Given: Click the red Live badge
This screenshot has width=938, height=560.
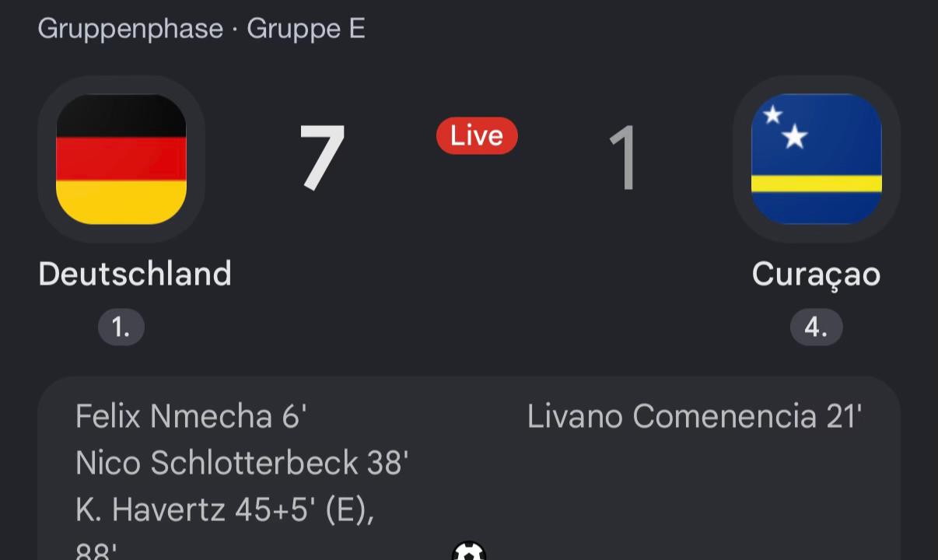Looking at the screenshot, I should pyautogui.click(x=477, y=135).
